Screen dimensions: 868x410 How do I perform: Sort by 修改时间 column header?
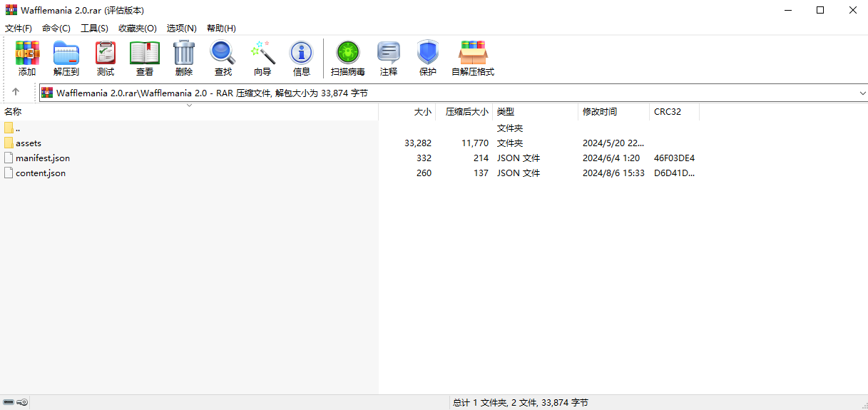600,112
